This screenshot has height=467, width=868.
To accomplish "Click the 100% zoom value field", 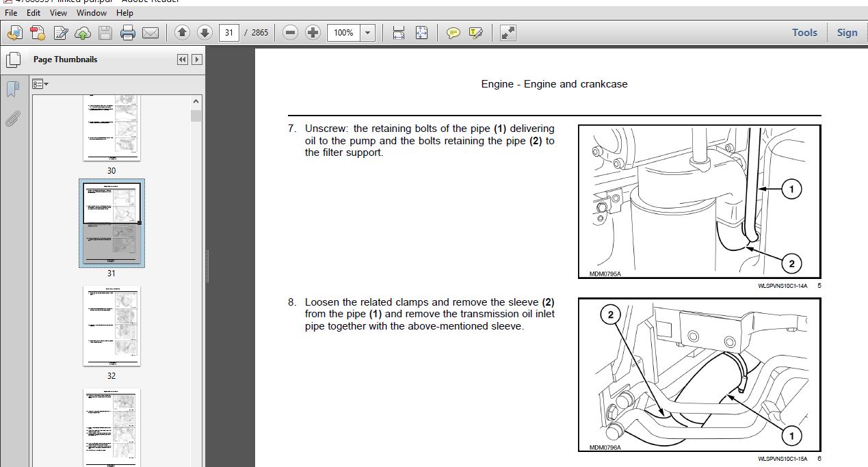I will click(x=343, y=32).
